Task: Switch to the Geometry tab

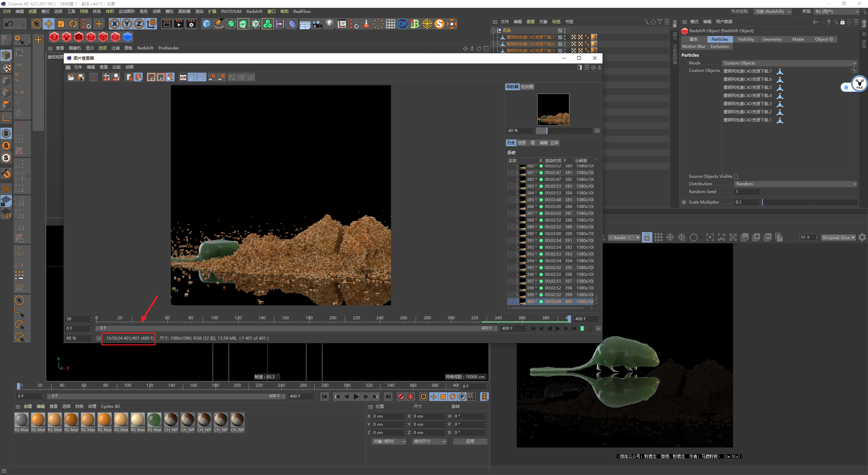Action: (x=772, y=39)
